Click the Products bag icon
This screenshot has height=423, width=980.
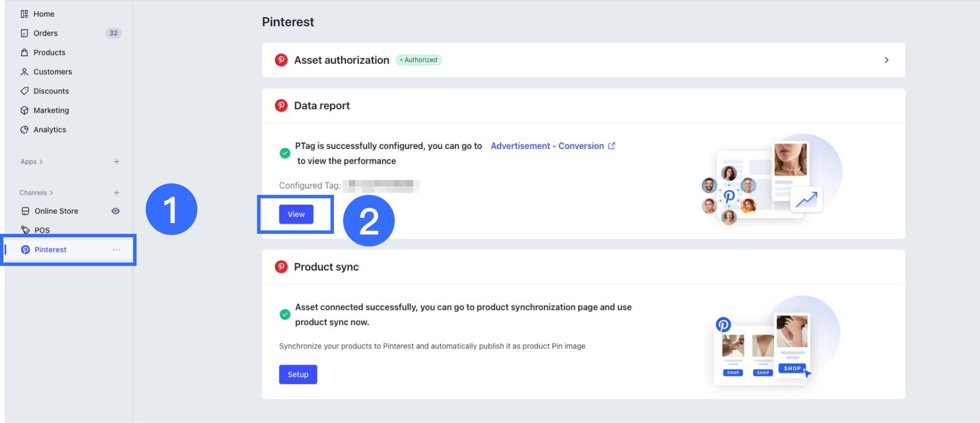coord(24,53)
